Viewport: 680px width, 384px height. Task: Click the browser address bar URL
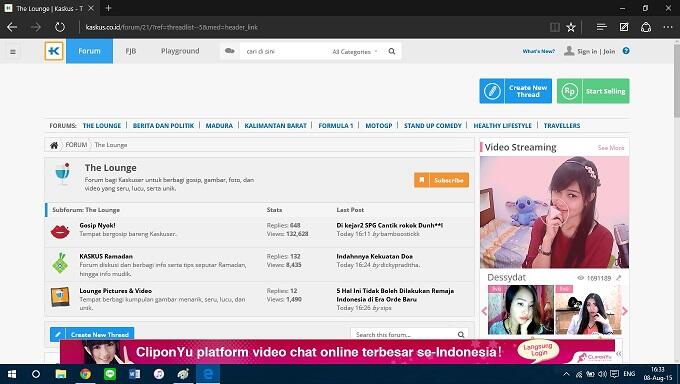point(172,27)
